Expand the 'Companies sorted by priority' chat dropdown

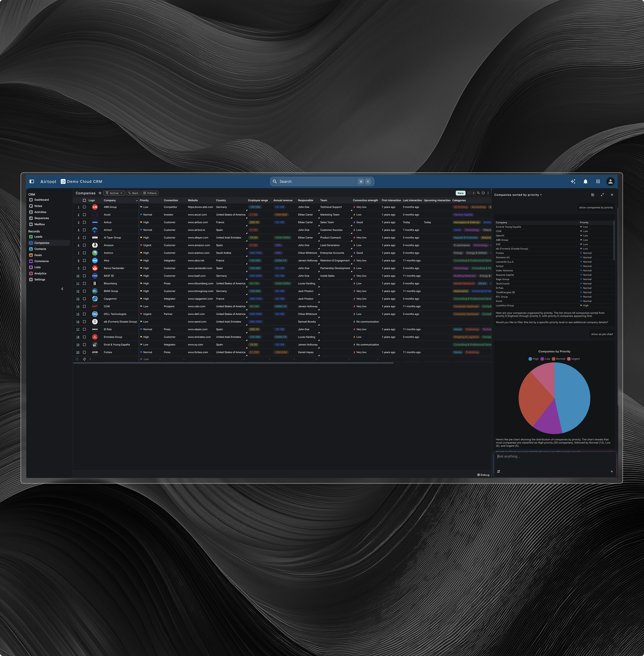[518, 195]
